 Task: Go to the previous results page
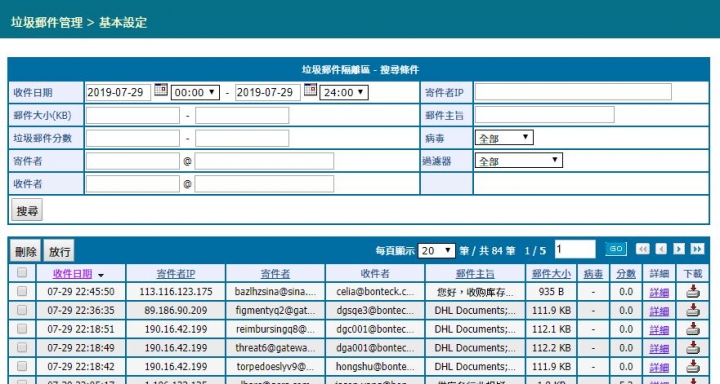[661, 249]
